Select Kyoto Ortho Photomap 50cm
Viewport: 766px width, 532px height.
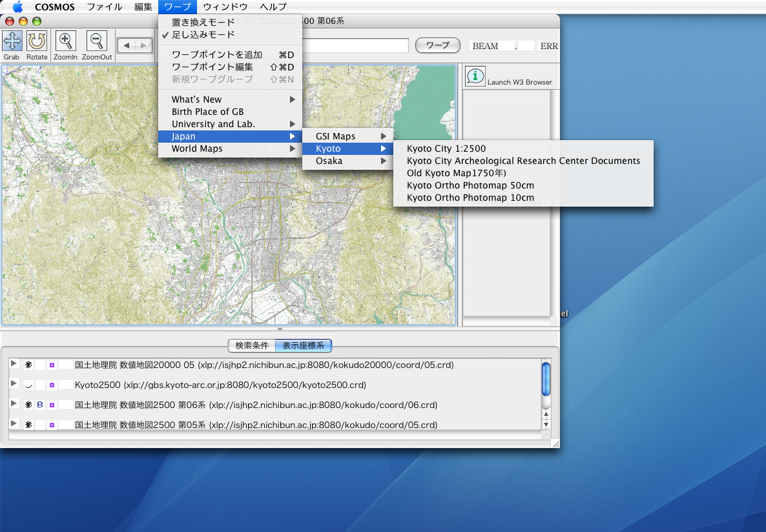pos(523,185)
